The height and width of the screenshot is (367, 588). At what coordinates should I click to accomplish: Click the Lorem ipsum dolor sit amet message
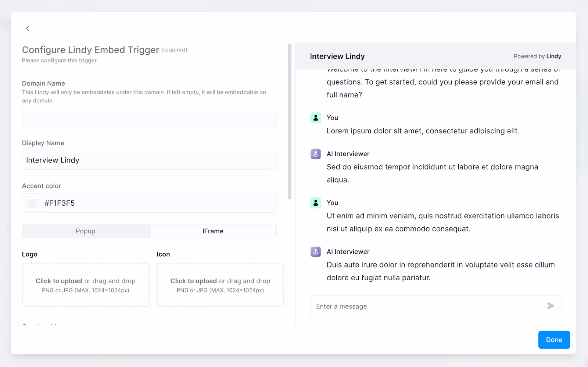click(x=423, y=131)
